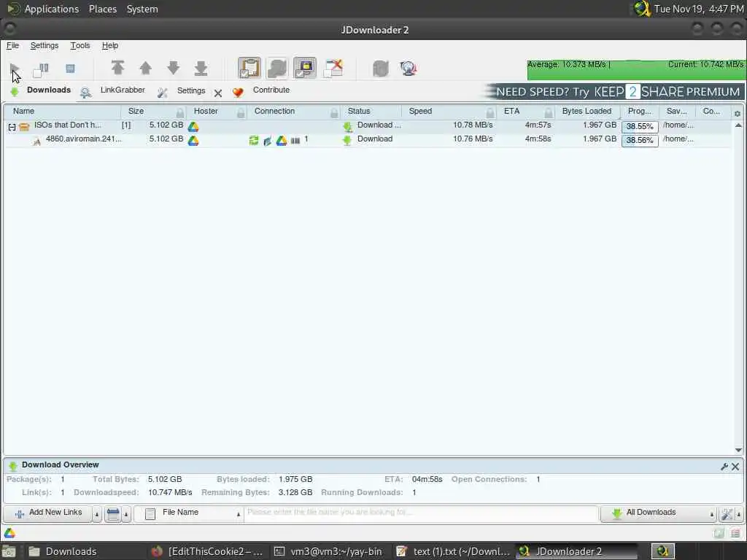Close the Settings tab with X
747x560 pixels.
pos(217,93)
